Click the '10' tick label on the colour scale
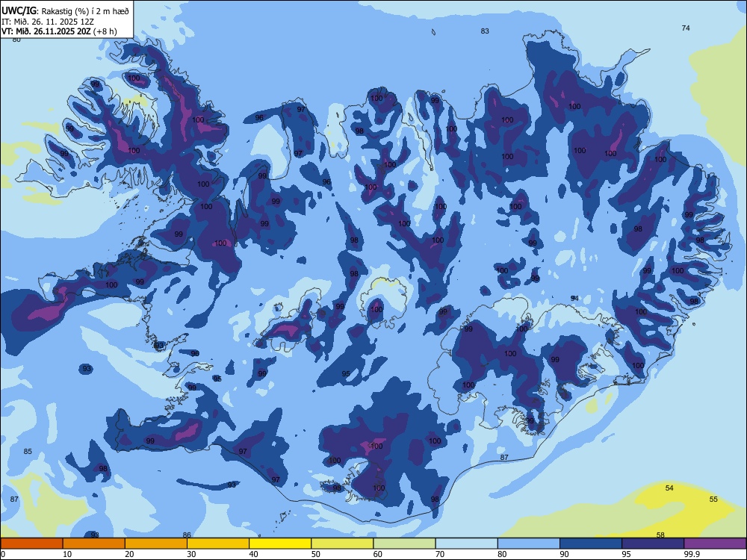This screenshot has height=560, width=747. 67,554
